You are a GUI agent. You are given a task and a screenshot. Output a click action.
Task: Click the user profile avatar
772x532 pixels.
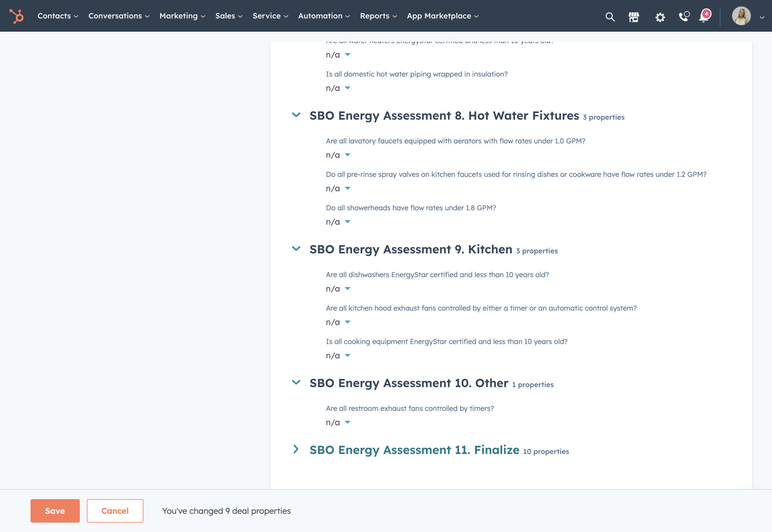pyautogui.click(x=741, y=16)
